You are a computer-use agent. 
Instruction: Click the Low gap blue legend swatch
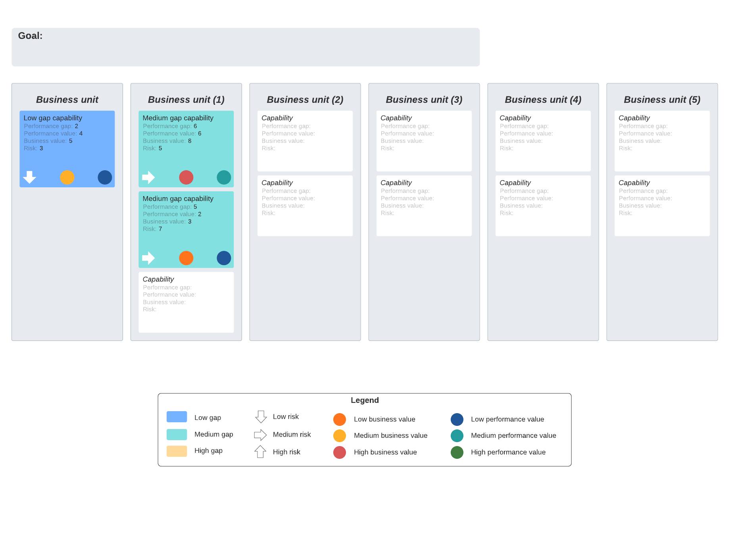tap(177, 417)
